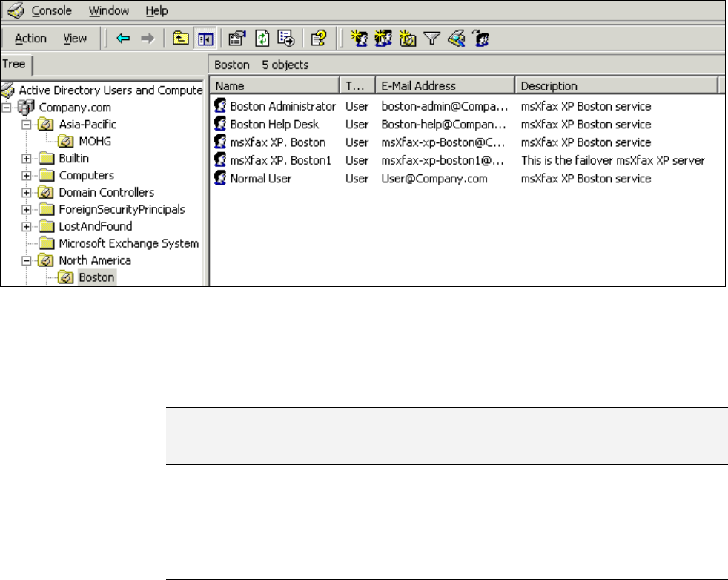728x580 pixels.
Task: Click the Up one level folder icon
Action: pyautogui.click(x=180, y=38)
